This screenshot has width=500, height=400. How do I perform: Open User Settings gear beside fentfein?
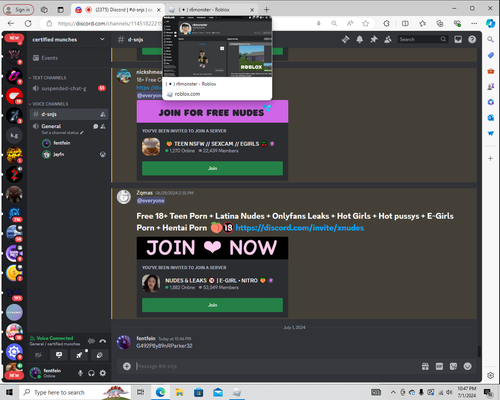[x=103, y=373]
